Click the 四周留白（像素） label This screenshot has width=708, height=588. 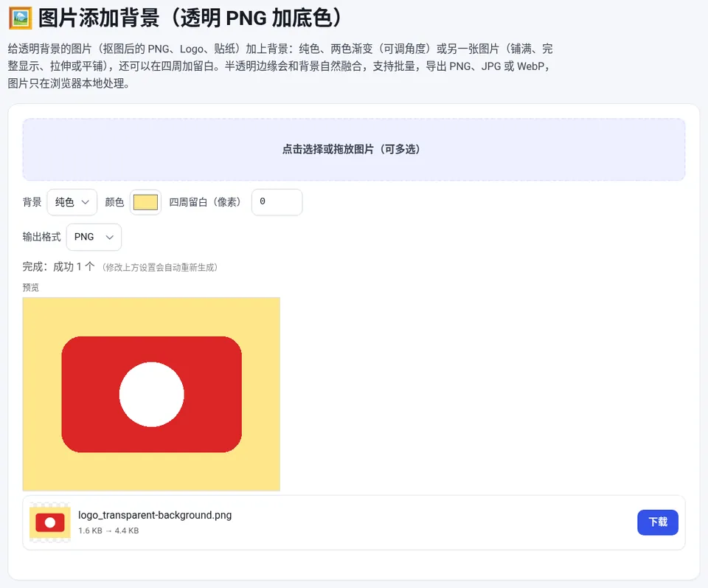tap(206, 202)
